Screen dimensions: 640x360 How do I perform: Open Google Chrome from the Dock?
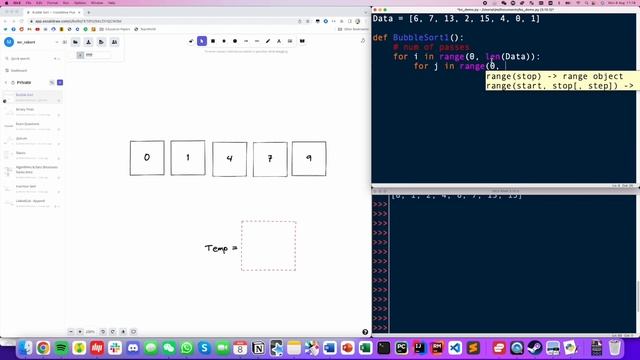point(43,348)
